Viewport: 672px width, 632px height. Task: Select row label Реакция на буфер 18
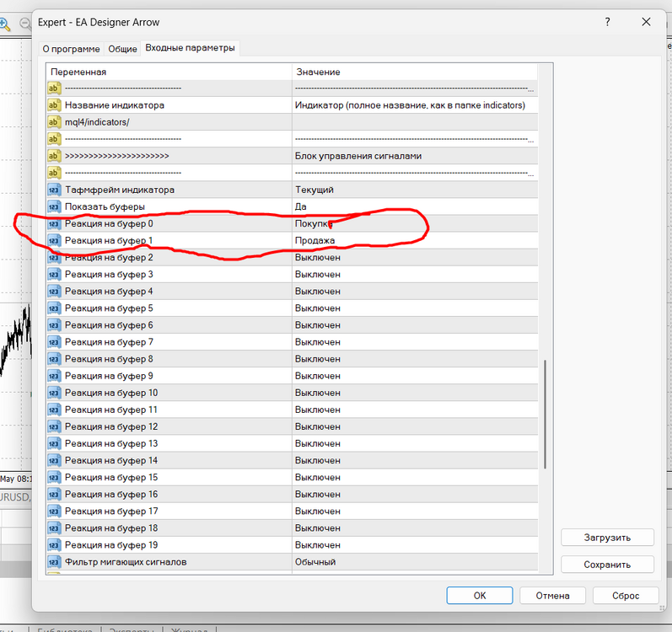[111, 528]
